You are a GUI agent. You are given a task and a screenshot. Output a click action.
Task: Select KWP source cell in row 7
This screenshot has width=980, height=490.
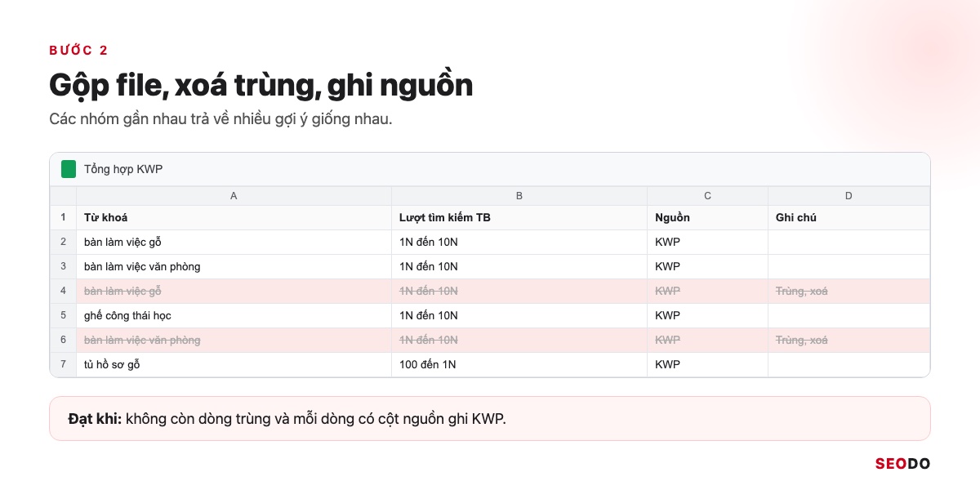[x=708, y=365]
